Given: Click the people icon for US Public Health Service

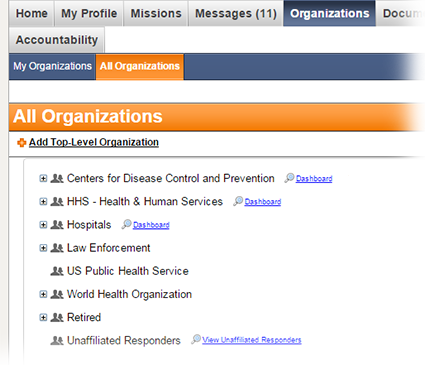Looking at the screenshot, I should click(57, 271).
